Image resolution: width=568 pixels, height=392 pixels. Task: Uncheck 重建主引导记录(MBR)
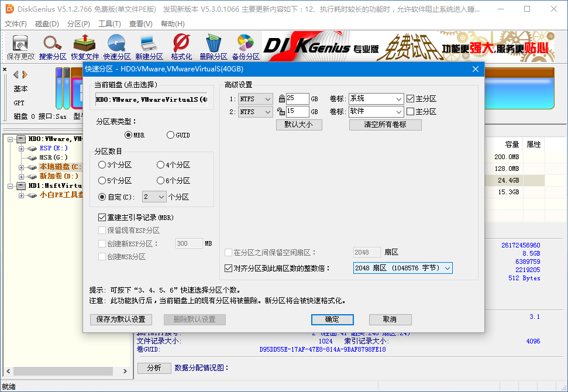[x=102, y=217]
